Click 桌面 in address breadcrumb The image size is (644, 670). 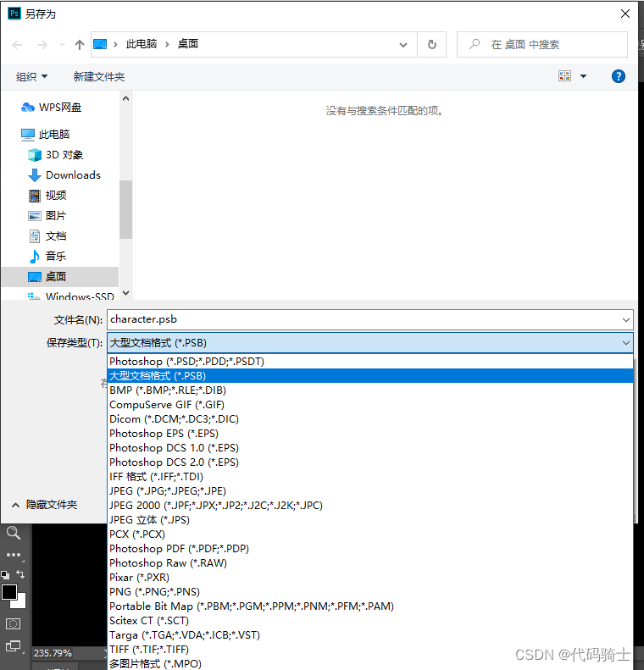point(187,44)
